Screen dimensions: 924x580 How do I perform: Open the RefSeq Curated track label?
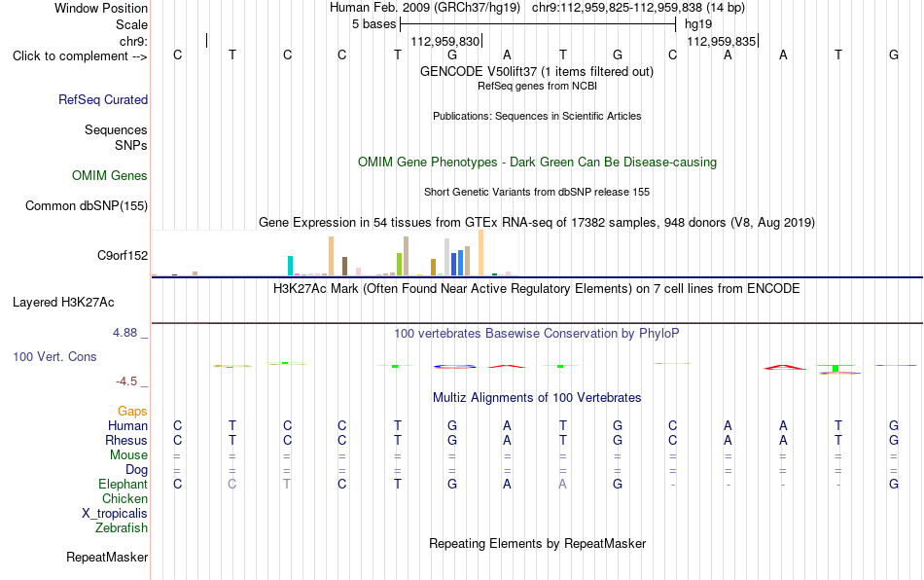coord(103,99)
